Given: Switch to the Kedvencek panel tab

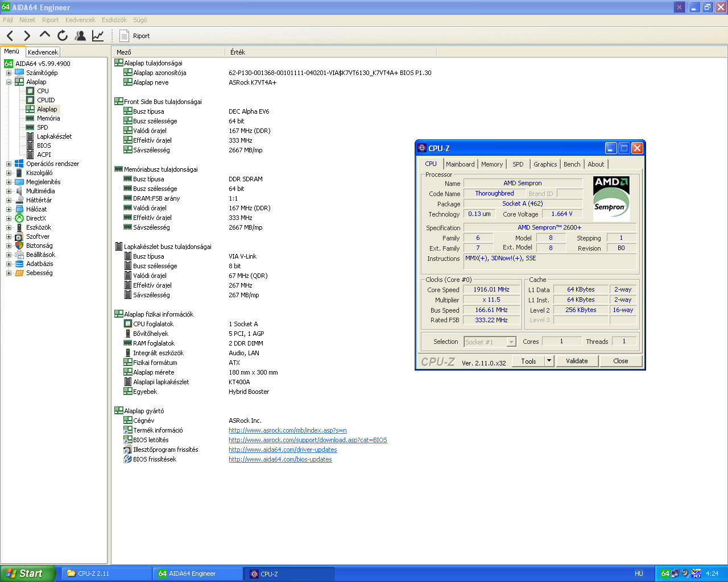Looking at the screenshot, I should coord(43,52).
